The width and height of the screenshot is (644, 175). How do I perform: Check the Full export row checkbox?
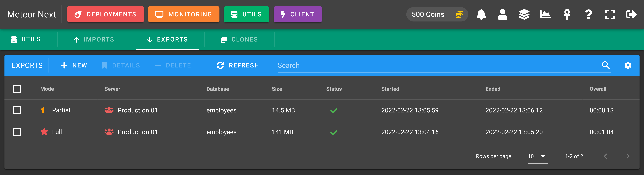pos(17,132)
